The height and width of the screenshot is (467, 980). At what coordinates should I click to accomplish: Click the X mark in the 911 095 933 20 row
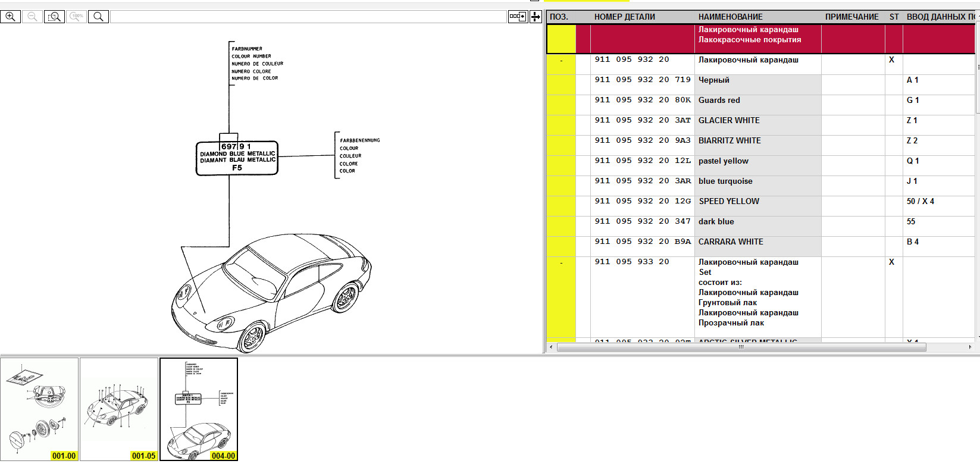tap(891, 262)
